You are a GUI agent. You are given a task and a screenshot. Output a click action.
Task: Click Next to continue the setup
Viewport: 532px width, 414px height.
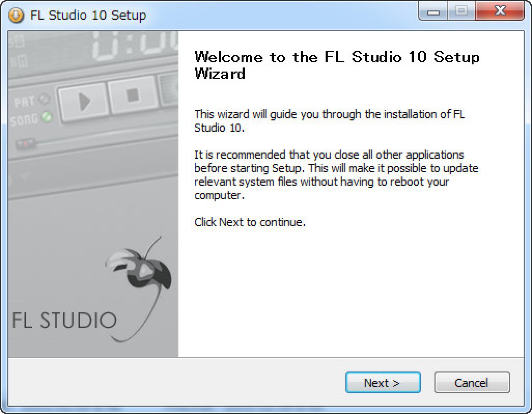coord(383,382)
